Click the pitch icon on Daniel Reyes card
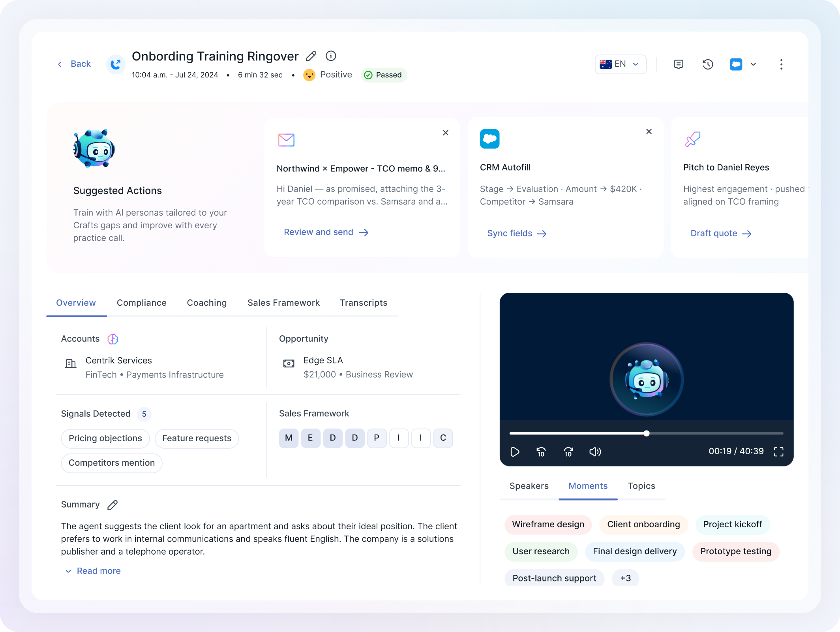Viewport: 840px width, 632px height. (x=693, y=139)
